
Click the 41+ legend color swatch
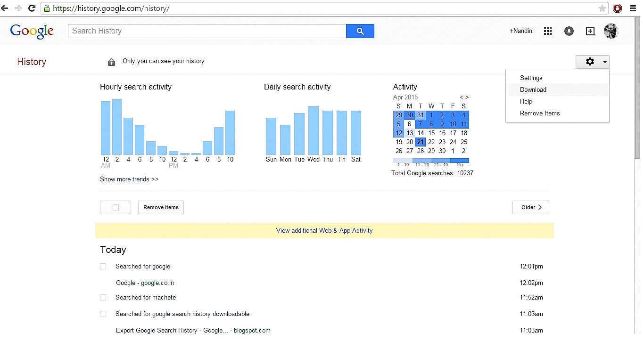click(x=460, y=161)
